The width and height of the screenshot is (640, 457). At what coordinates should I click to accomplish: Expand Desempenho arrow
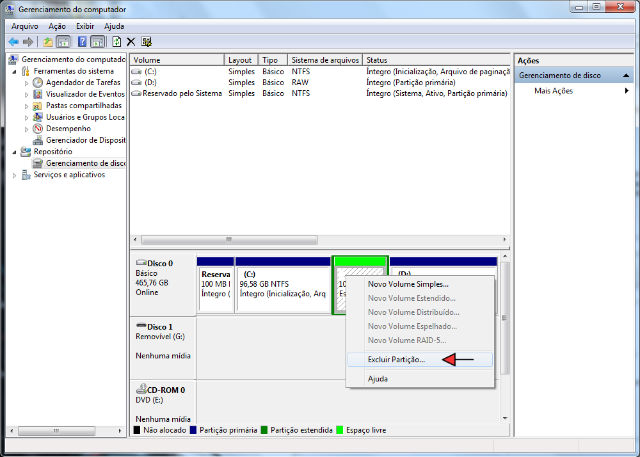click(x=27, y=129)
